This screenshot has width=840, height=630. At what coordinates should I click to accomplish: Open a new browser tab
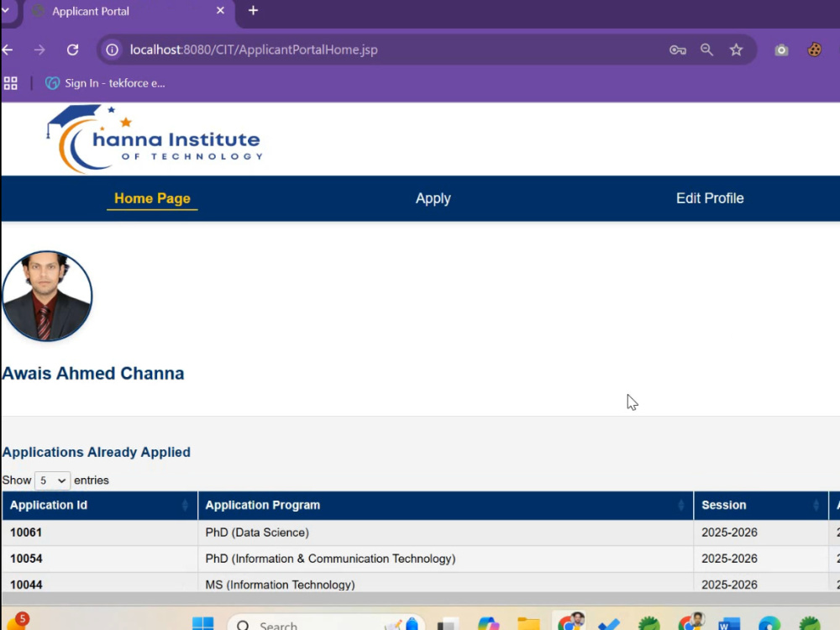254,11
